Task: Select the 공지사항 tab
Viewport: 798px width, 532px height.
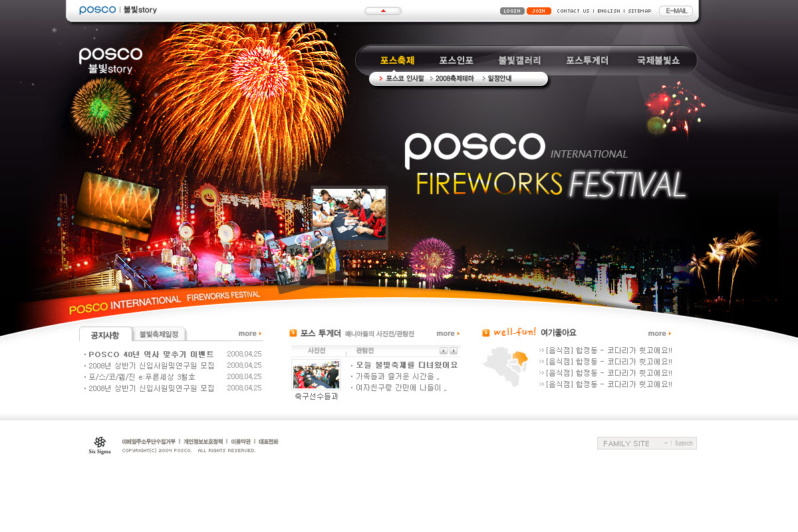Action: (x=105, y=334)
